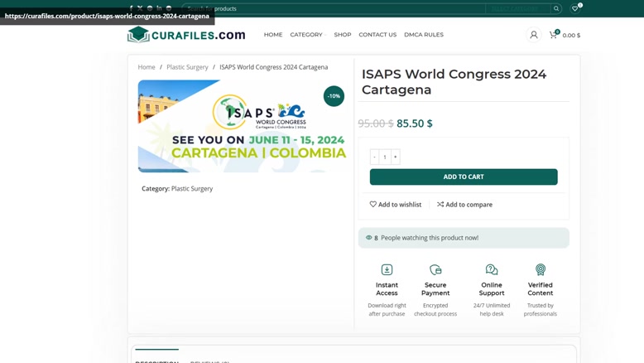Screen dimensions: 644x363
Task: Click the 95.00 $ crossed-out price
Action: pos(376,123)
